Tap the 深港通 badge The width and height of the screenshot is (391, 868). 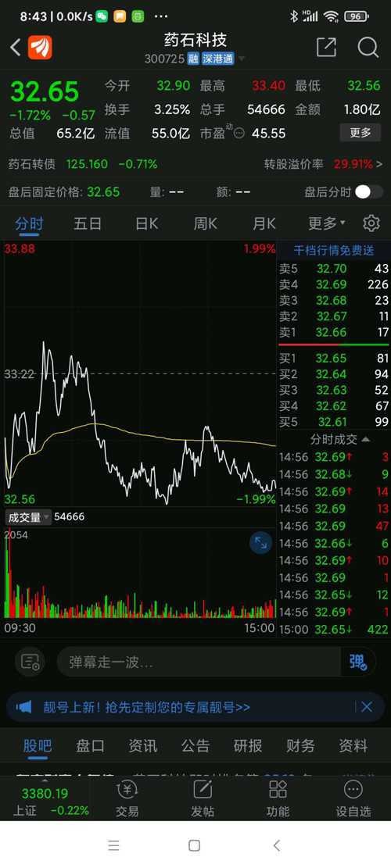coord(217,59)
